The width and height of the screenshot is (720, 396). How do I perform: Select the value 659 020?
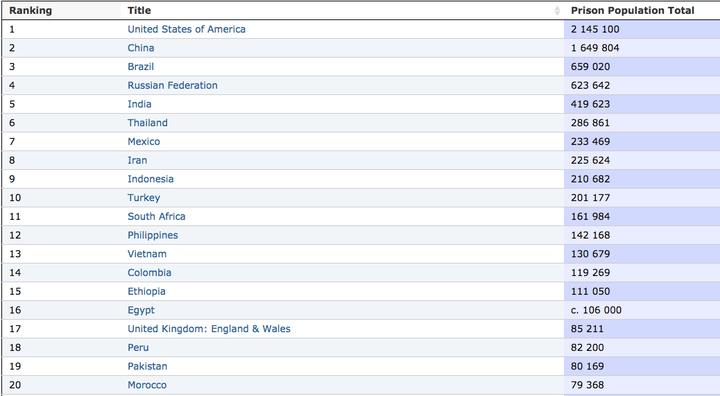point(591,67)
